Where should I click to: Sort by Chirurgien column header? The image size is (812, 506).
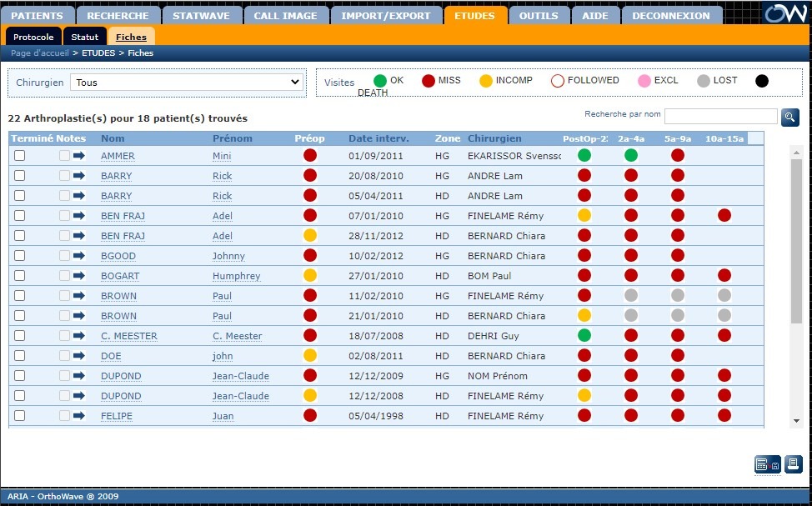pyautogui.click(x=494, y=138)
